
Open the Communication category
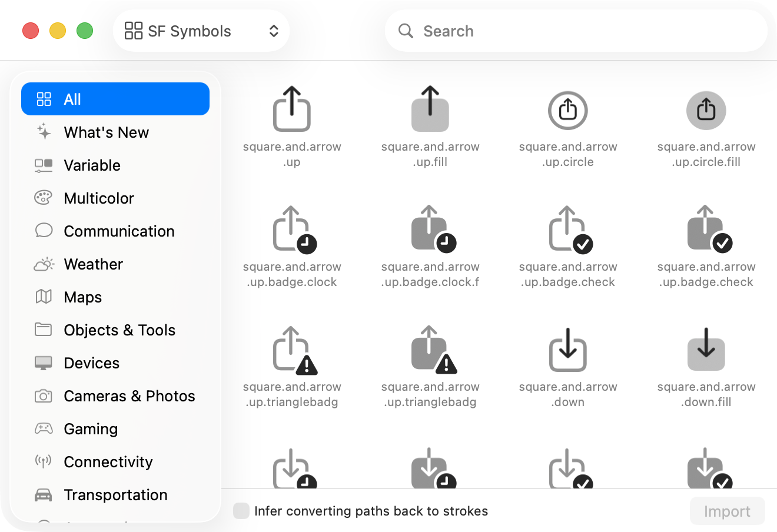click(x=115, y=231)
